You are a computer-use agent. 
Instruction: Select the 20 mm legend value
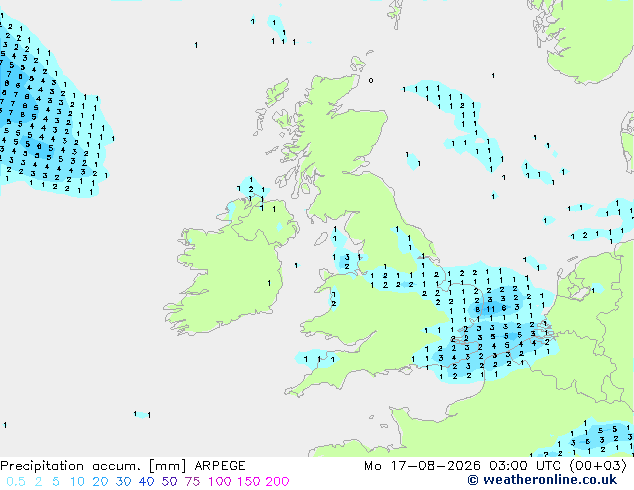100,482
